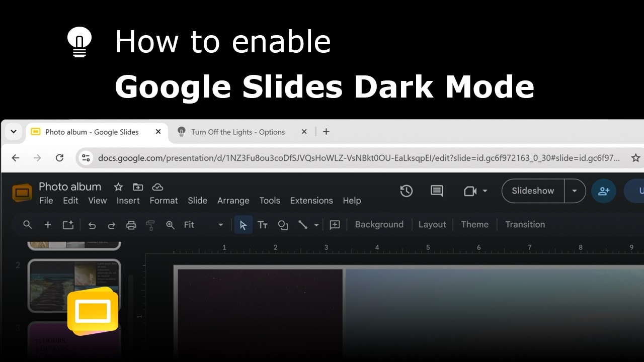Add a new slide with plus icon
The height and width of the screenshot is (362, 644).
click(48, 225)
